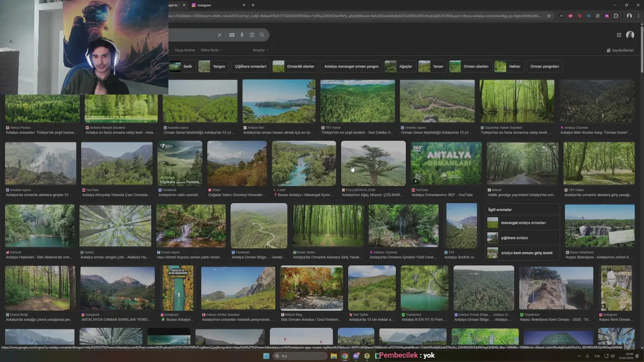644x362 pixels.
Task: Open volume control in system tray
Action: tap(612, 356)
